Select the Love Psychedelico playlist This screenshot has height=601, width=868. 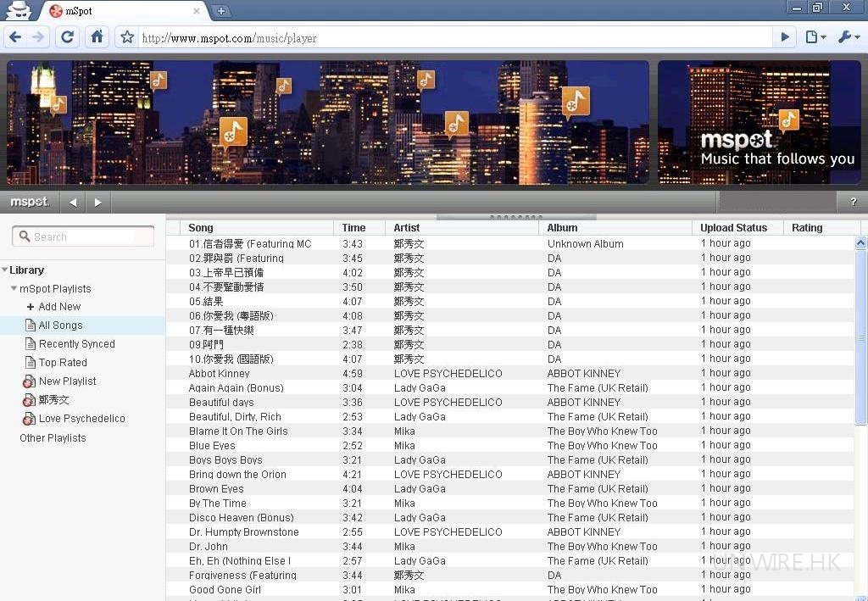[x=81, y=419]
